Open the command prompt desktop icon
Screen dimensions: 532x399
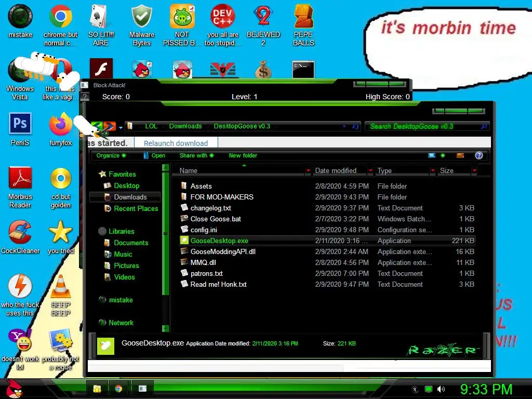pos(303,69)
